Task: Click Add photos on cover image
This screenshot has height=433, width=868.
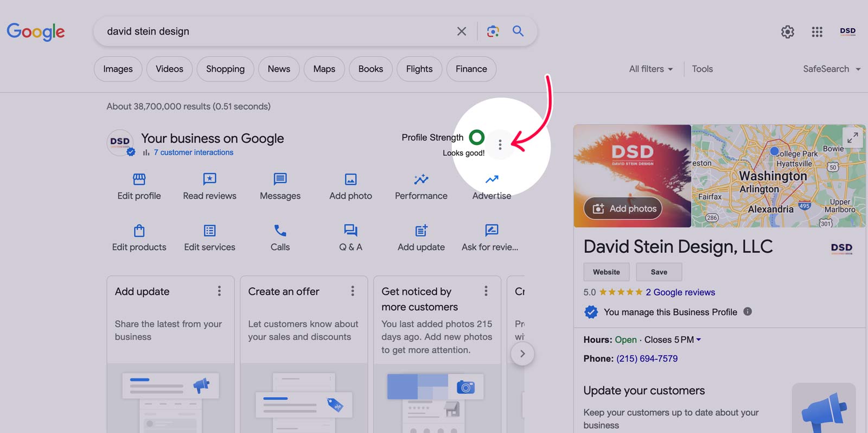Action: click(x=623, y=208)
